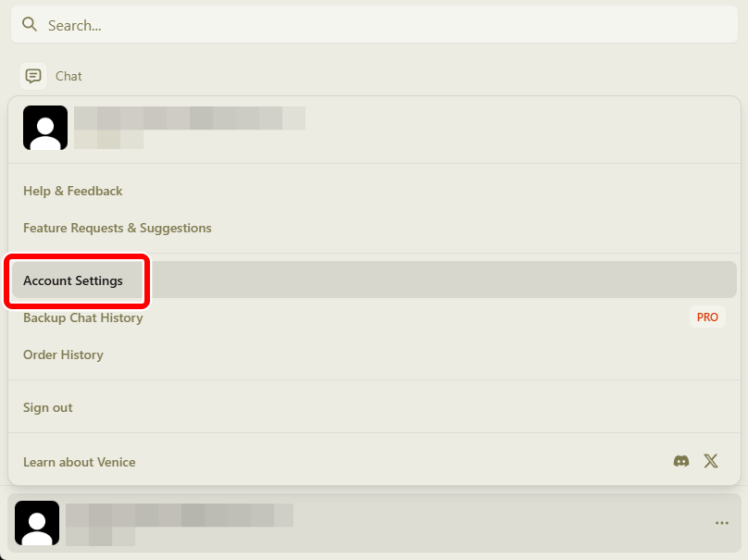Viewport: 748px width, 560px height.
Task: Open Venice X profile icon
Action: coord(711,461)
